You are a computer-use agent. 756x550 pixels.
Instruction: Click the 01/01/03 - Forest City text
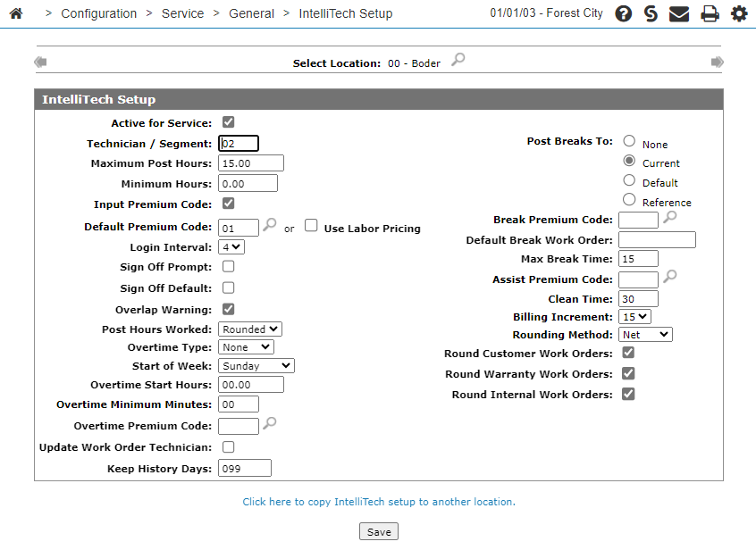546,13
